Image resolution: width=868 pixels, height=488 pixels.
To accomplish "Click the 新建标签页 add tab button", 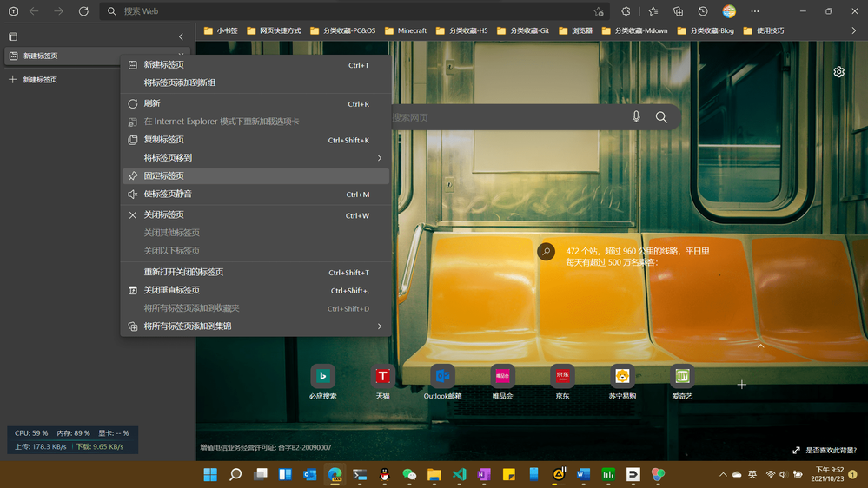I will [33, 80].
